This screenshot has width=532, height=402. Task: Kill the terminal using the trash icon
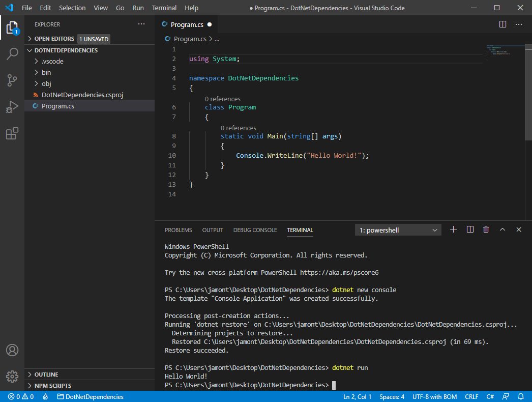486,229
